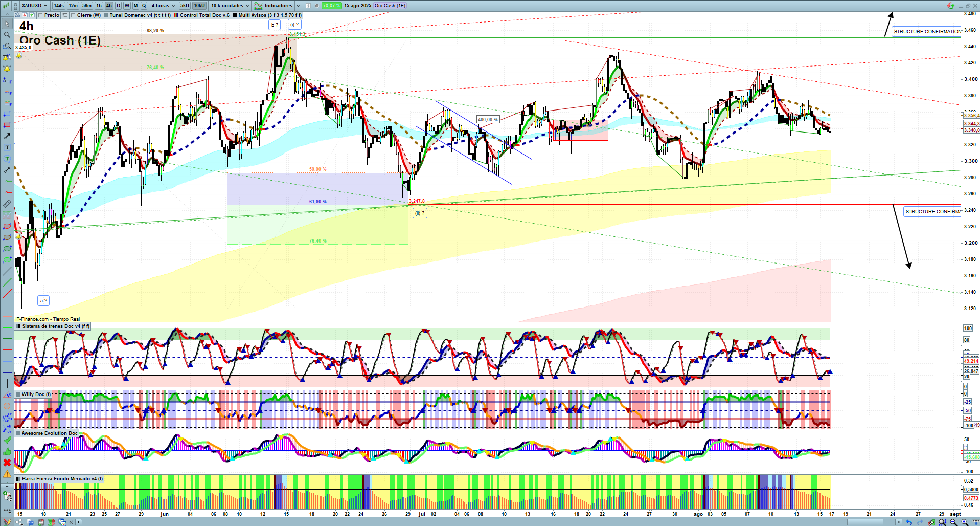
Task: Click the Control Total Doc v.6 swatch
Action: (176, 15)
